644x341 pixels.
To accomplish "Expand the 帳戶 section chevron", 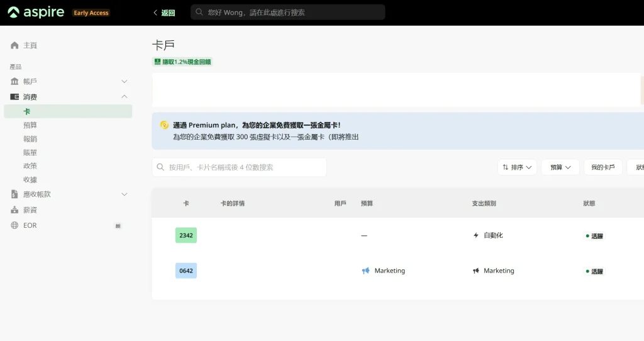I will [125, 81].
